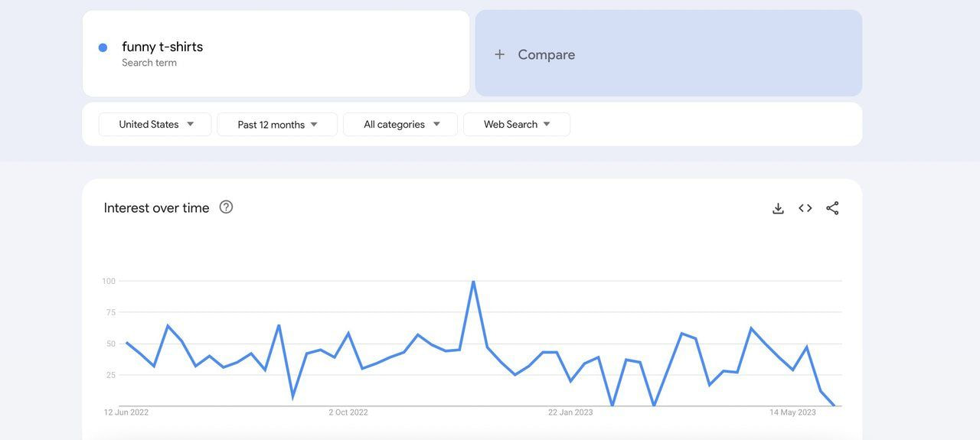980x440 pixels.
Task: Open the United States region dropdown
Action: coord(155,124)
